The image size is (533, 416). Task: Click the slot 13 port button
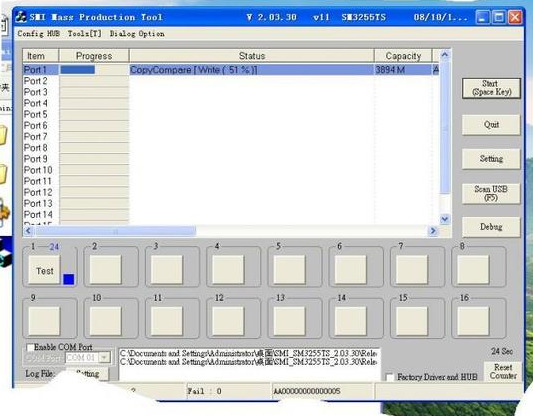coord(290,321)
